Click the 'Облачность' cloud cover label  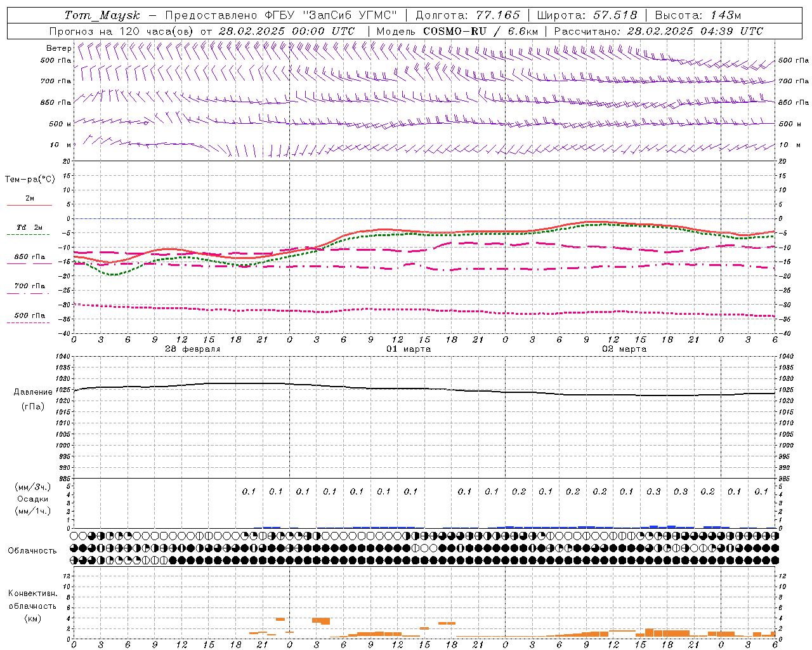point(32,551)
